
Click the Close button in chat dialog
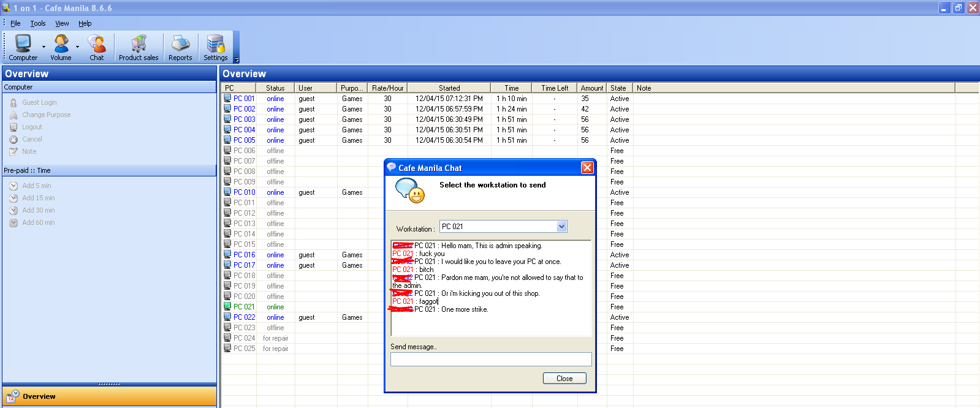coord(564,379)
